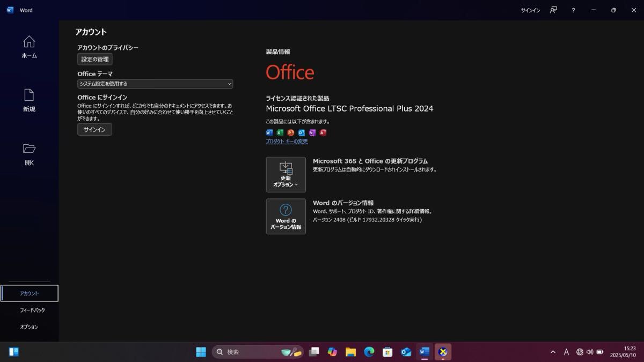Open the ホーム (Home) page in the sidebar
644x362 pixels.
pyautogui.click(x=29, y=47)
